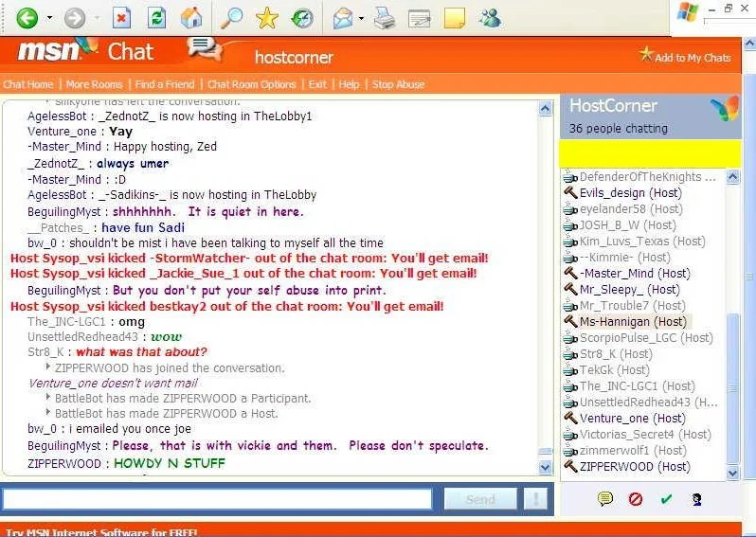The height and width of the screenshot is (537, 756).
Task: Click the green checkmark icon
Action: (x=666, y=499)
